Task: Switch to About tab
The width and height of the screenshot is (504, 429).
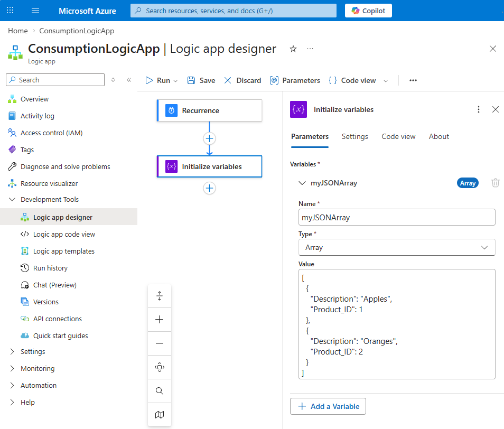Action: pos(438,137)
